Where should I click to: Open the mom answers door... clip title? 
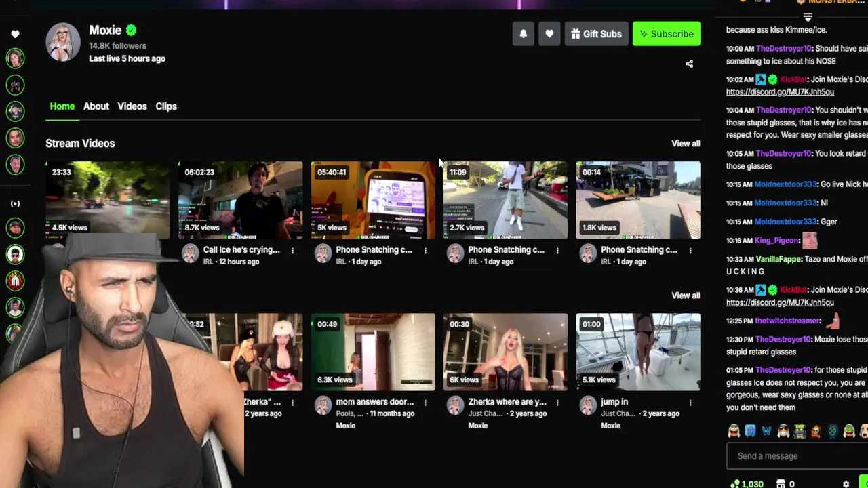[x=374, y=402]
